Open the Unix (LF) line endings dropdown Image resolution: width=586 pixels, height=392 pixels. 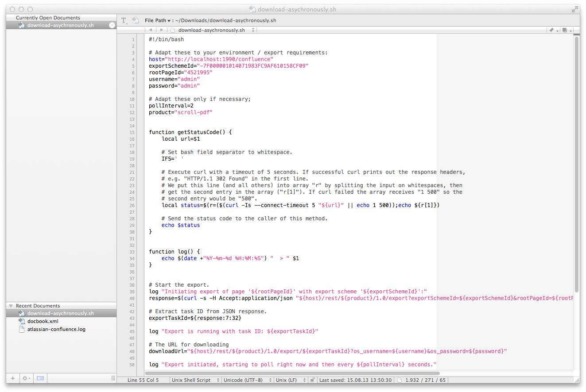pyautogui.click(x=290, y=380)
